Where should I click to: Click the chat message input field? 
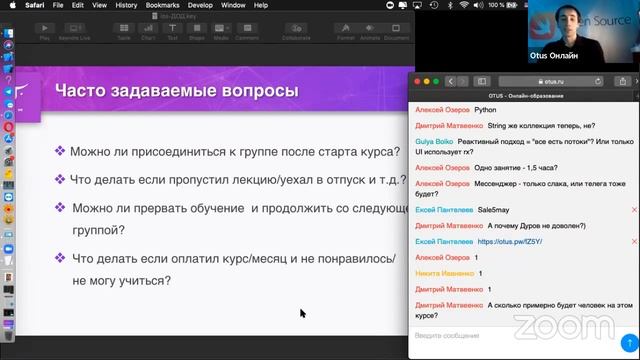click(514, 336)
